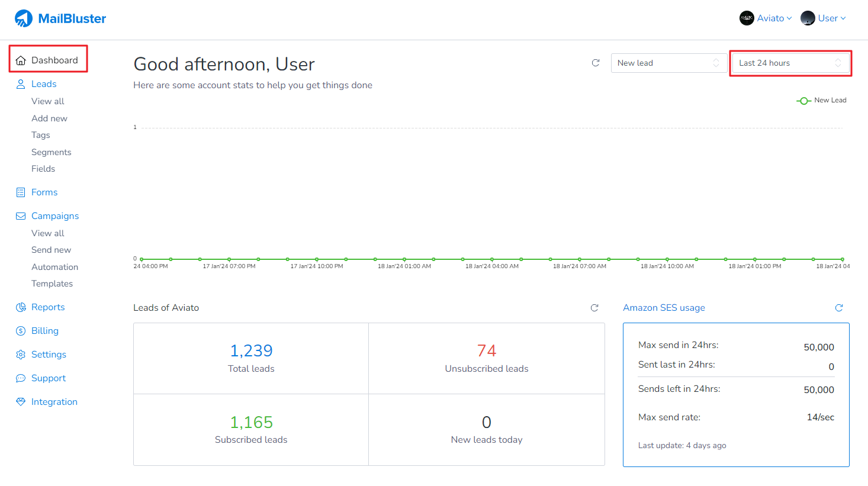Screen dimensions: 868x486
Task: Expand the Aviato brand menu
Action: pos(766,18)
